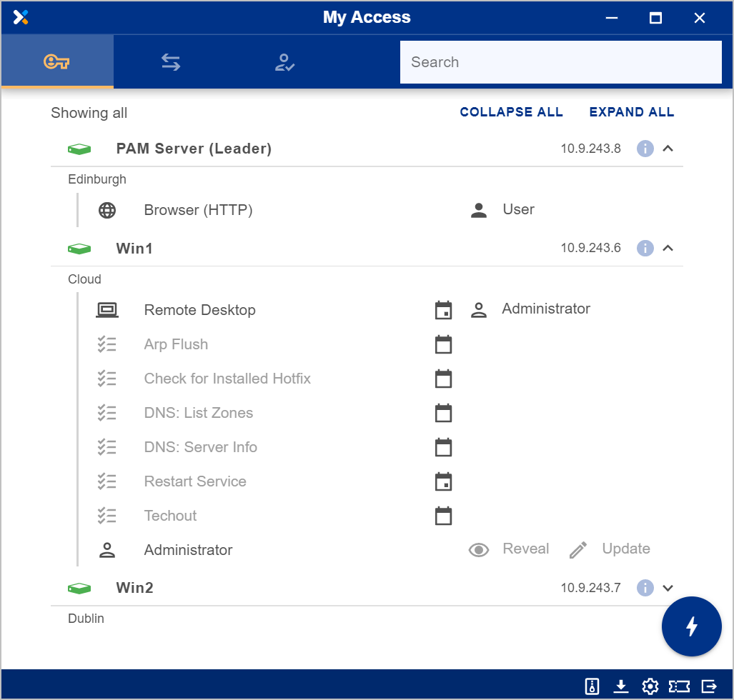734x700 pixels.
Task: Click COLLAPSE ALL
Action: (511, 112)
